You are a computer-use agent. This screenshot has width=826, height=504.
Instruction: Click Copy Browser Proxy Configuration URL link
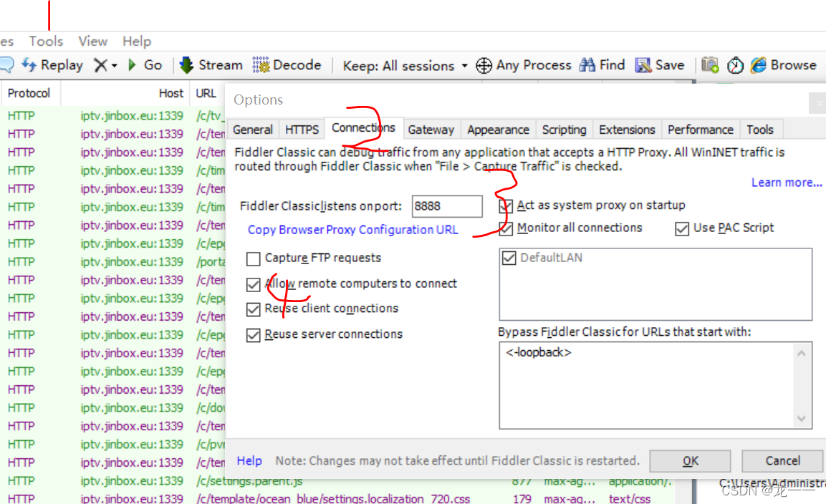353,230
